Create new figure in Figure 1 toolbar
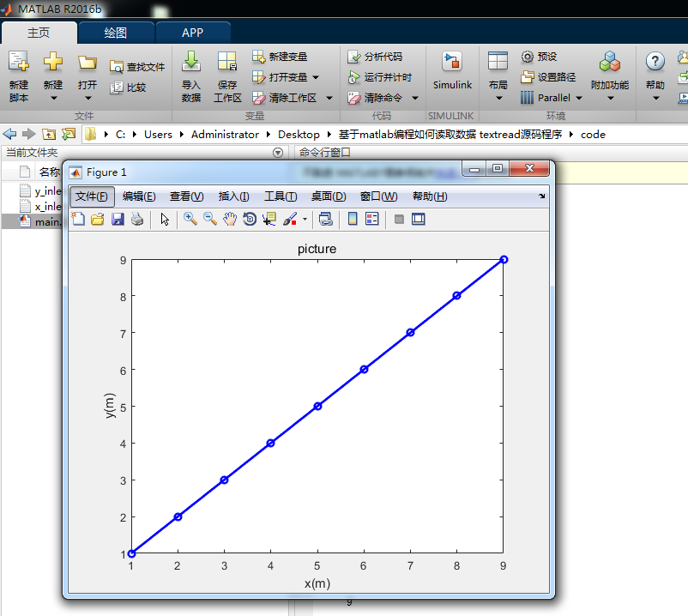 coord(78,219)
